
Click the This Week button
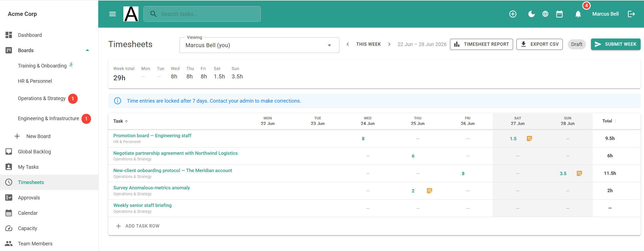pyautogui.click(x=368, y=44)
